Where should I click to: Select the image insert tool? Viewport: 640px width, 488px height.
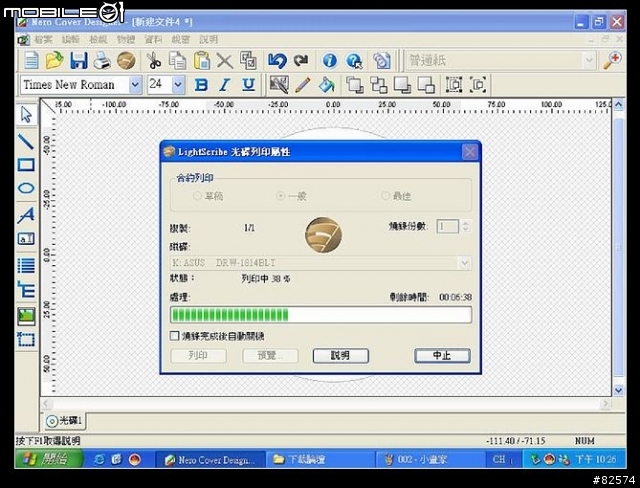[x=26, y=316]
